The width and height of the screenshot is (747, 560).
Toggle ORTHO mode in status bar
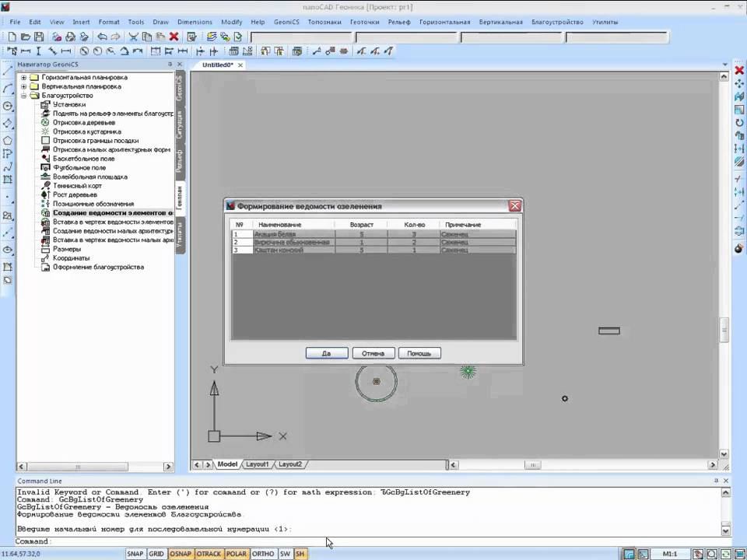pyautogui.click(x=263, y=554)
